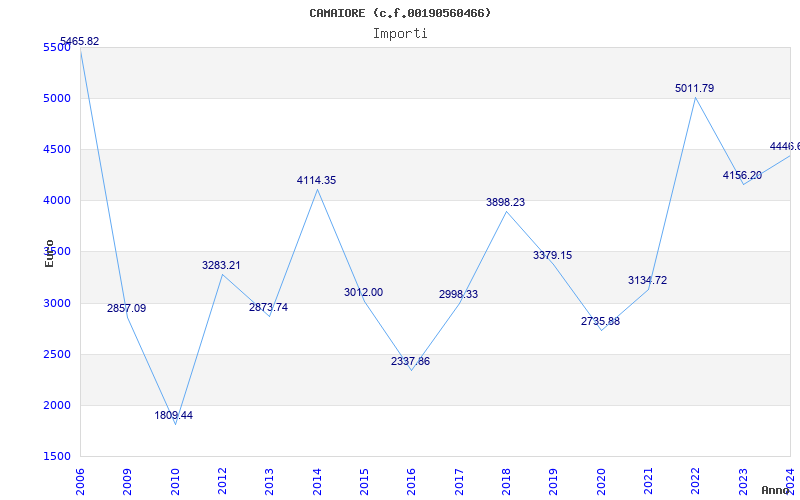
Task: Click the x-axis year 2015
Action: click(364, 482)
